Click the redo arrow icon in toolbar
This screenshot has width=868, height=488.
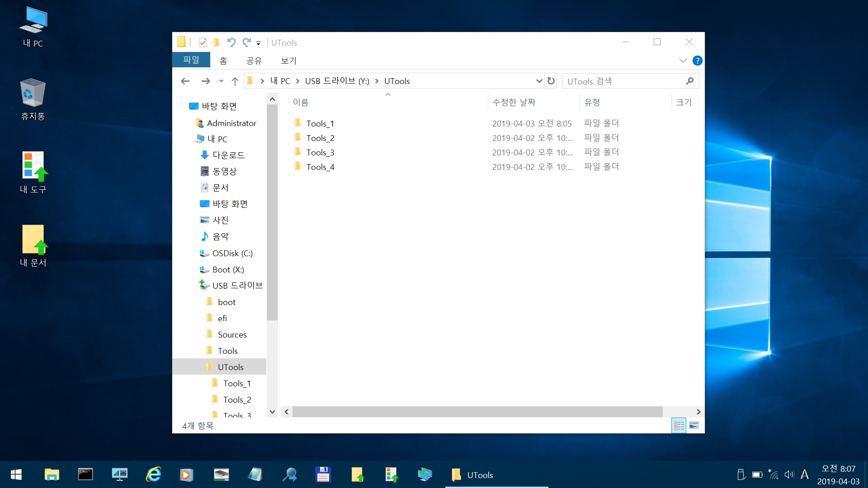248,42
